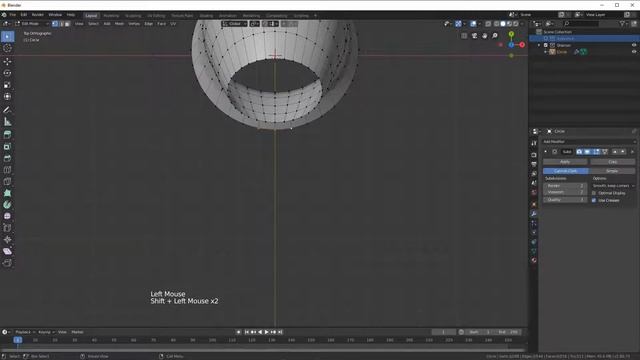Adjust the Render subdivisions field
640x360 pixels.
pyautogui.click(x=565, y=186)
